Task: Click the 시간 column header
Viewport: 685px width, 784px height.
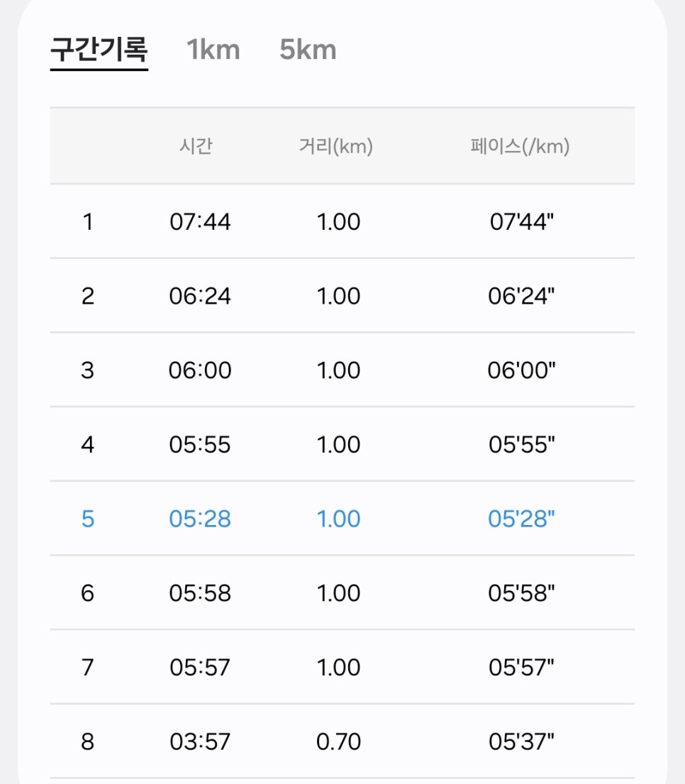Action: [x=196, y=146]
